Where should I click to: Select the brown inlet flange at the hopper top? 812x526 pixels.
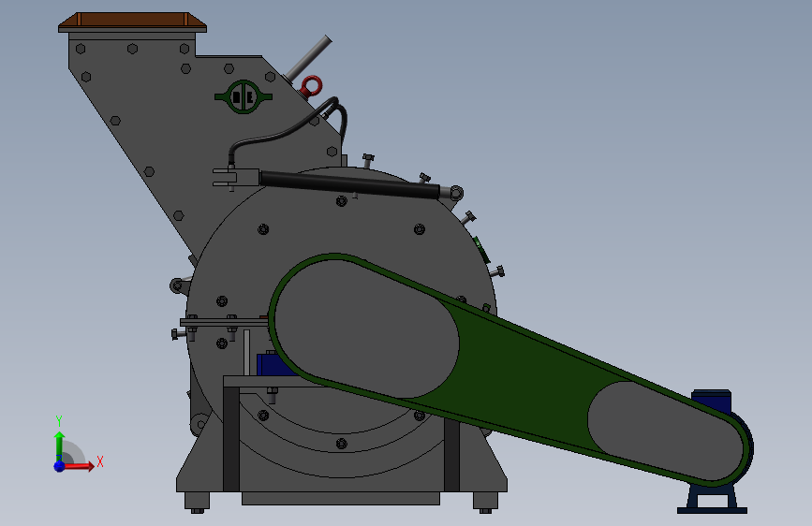click(x=133, y=20)
